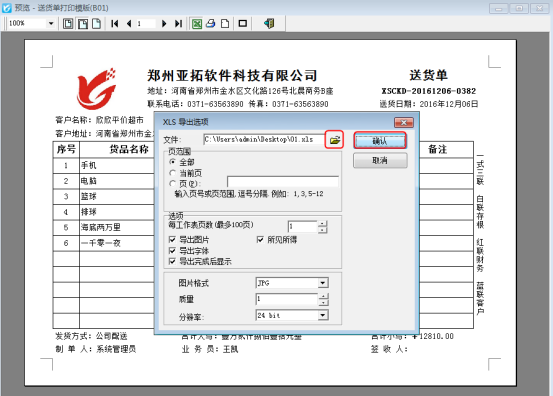Expand the 分辨率 24 bit dropdown
This screenshot has width=553, height=396.
pos(323,315)
